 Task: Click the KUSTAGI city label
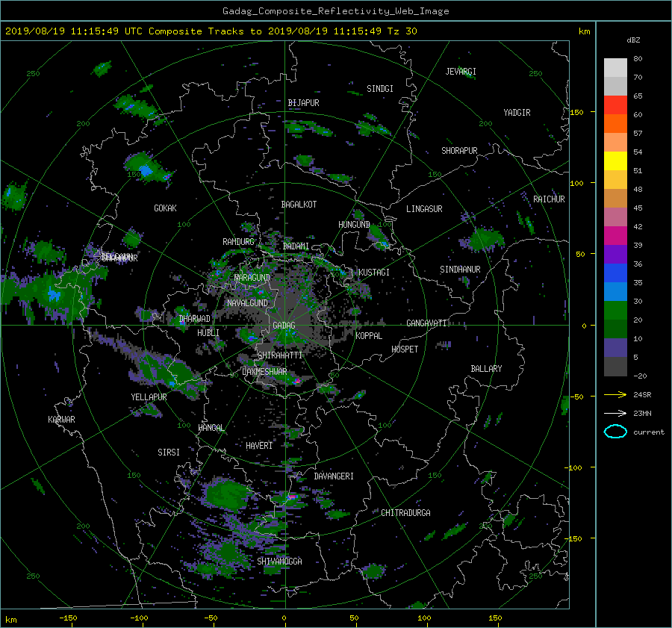click(374, 273)
